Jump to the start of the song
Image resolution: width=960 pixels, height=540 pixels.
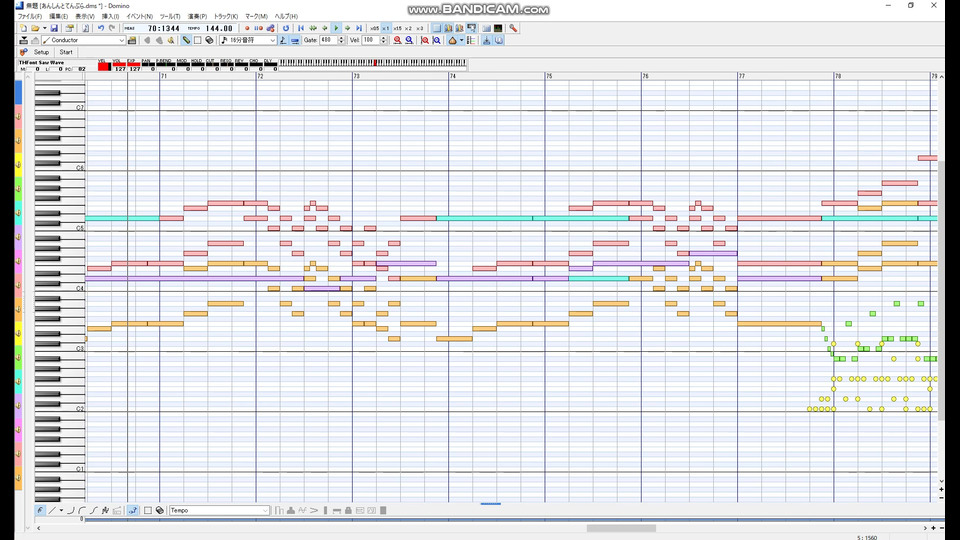pyautogui.click(x=301, y=28)
